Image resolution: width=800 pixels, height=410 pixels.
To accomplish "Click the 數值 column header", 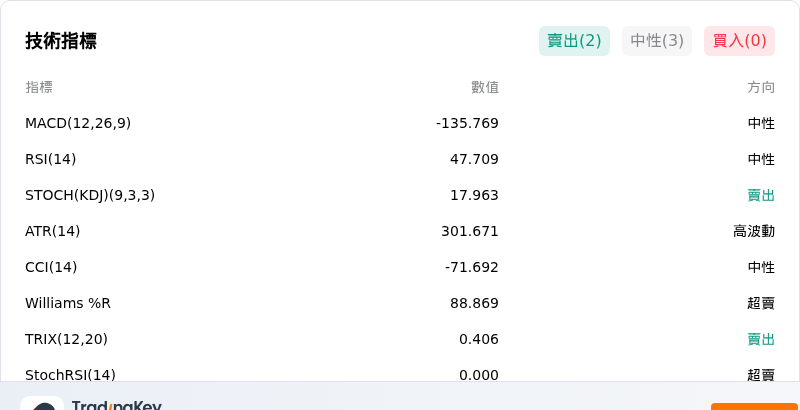I will (485, 88).
